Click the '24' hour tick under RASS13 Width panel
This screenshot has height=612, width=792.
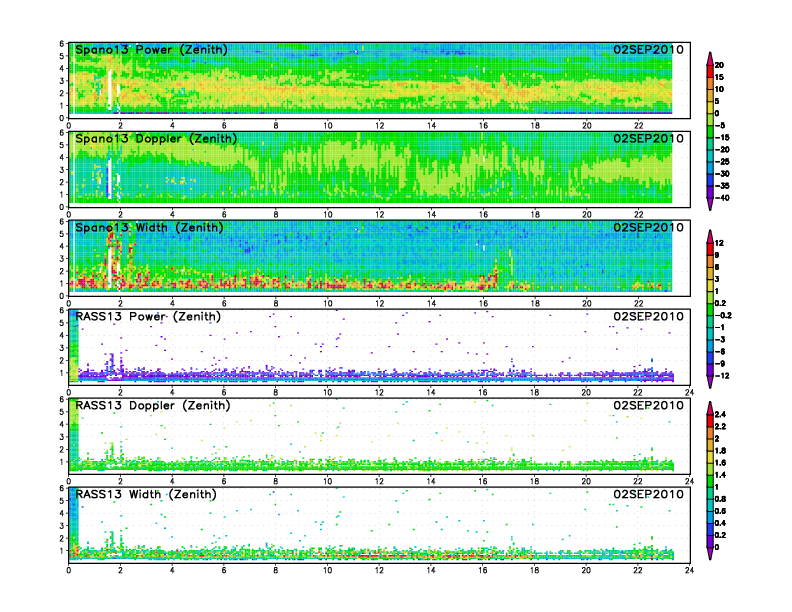(689, 570)
